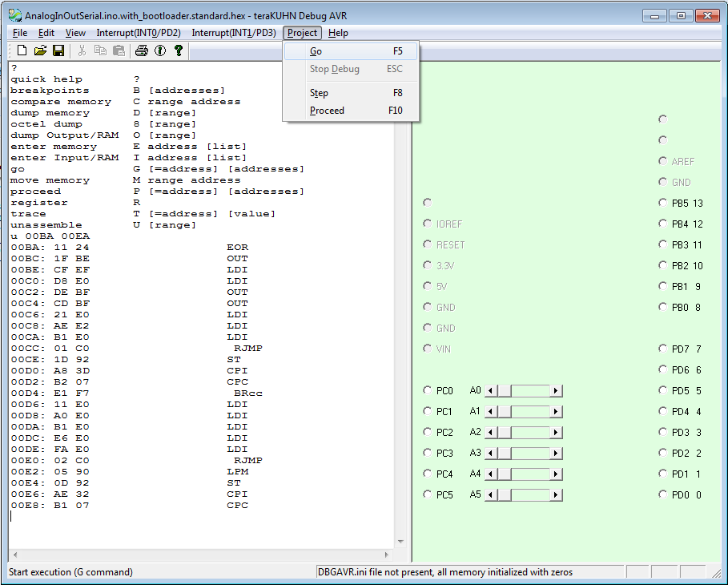728x585 pixels.
Task: Toggle the PD2 2 pin radio button
Action: tap(662, 454)
